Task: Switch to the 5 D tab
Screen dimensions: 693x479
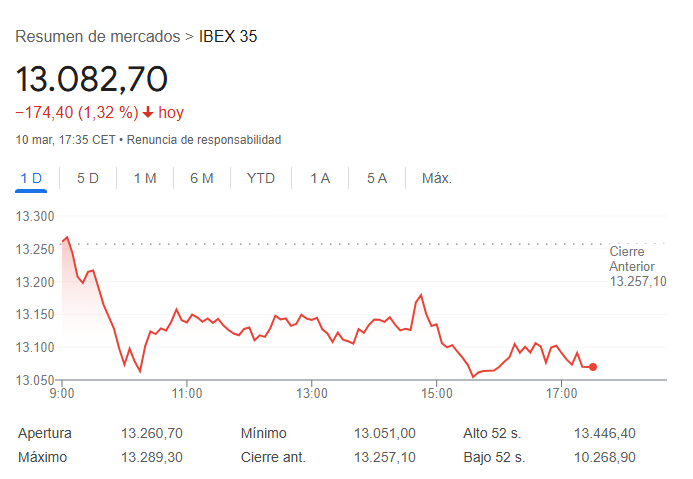Action: [x=88, y=178]
